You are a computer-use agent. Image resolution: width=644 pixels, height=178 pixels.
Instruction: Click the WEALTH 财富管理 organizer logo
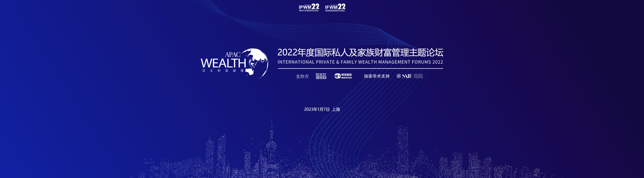[321, 76]
